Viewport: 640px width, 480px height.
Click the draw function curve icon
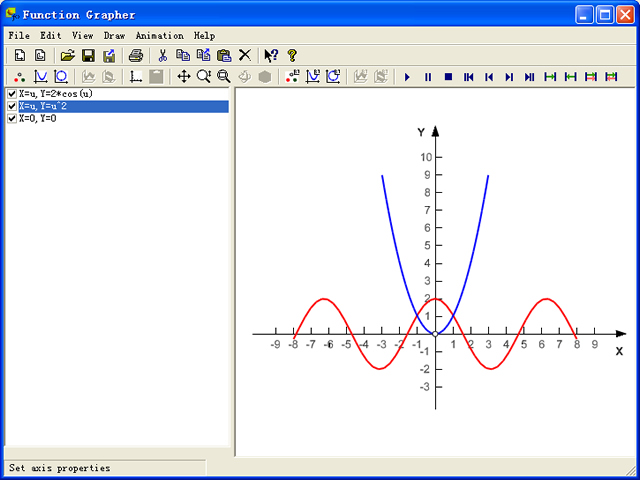[x=40, y=76]
